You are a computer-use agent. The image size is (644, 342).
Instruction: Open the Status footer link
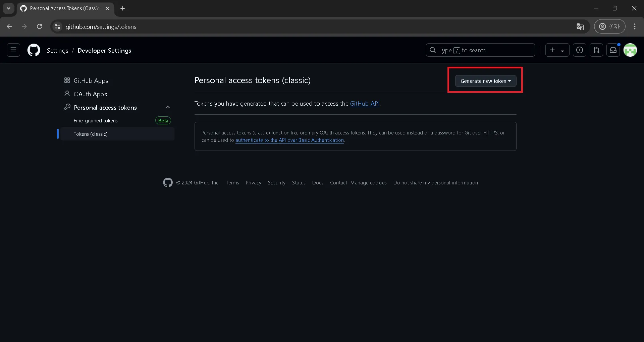pyautogui.click(x=299, y=183)
